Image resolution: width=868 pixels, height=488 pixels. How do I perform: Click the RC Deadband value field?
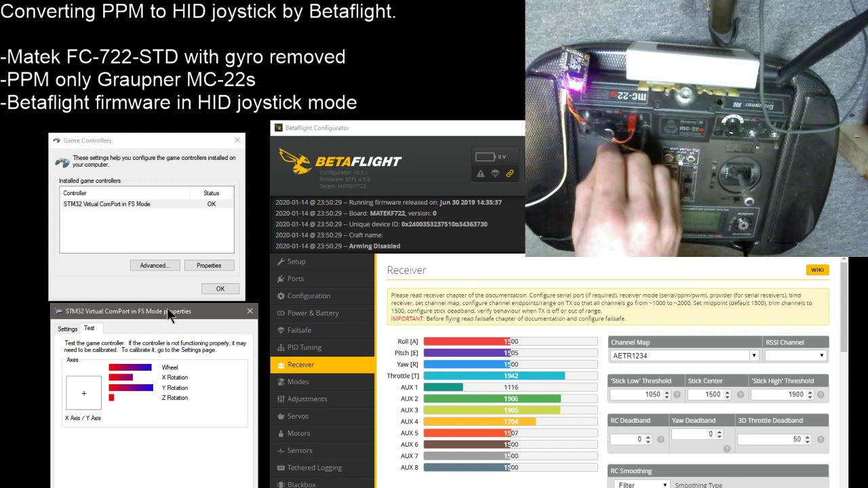tap(631, 439)
